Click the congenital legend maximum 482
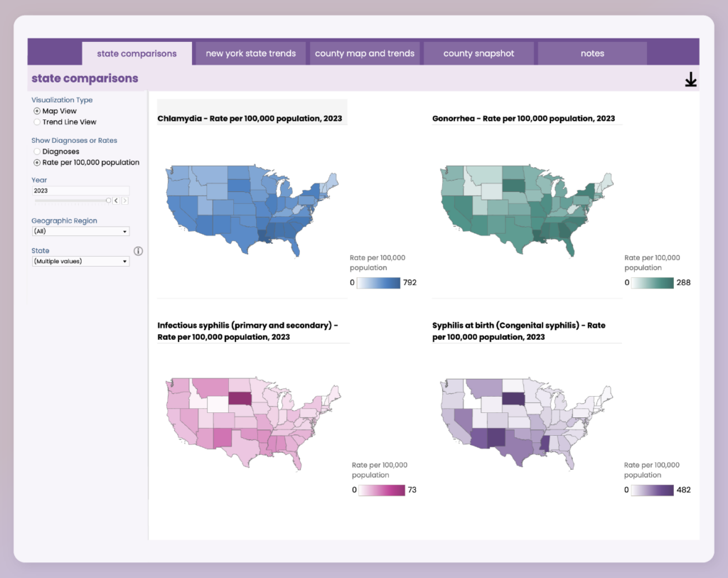This screenshot has height=578, width=728. click(683, 491)
